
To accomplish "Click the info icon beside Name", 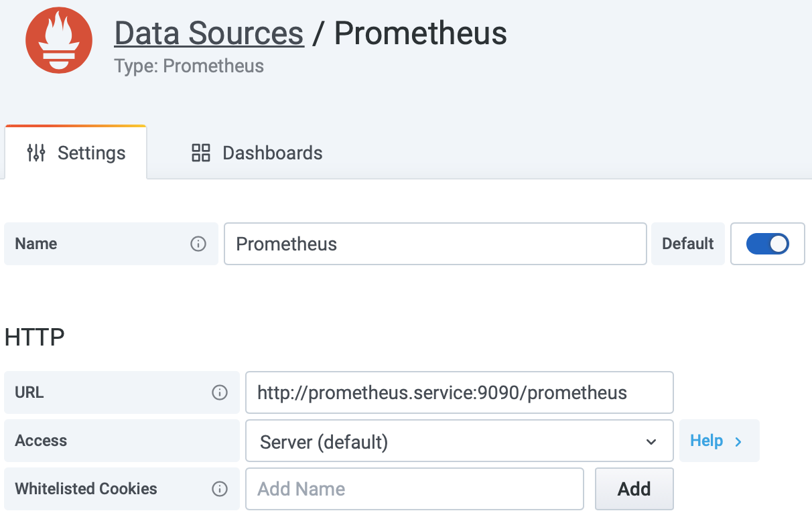I will click(x=198, y=244).
